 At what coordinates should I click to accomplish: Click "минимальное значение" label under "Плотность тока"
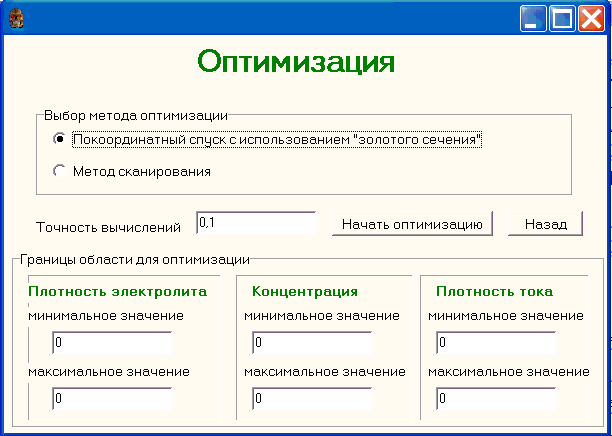(x=506, y=316)
